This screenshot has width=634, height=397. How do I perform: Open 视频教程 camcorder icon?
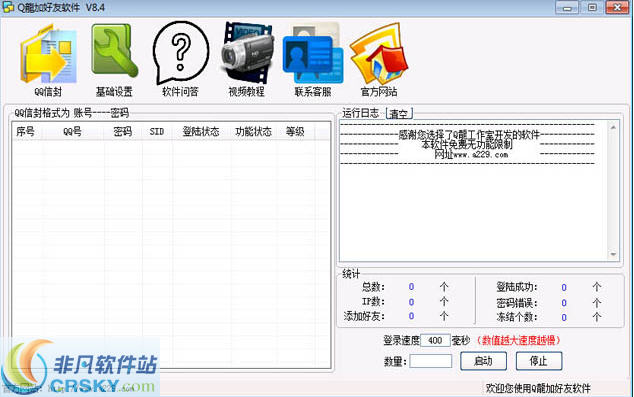[246, 53]
